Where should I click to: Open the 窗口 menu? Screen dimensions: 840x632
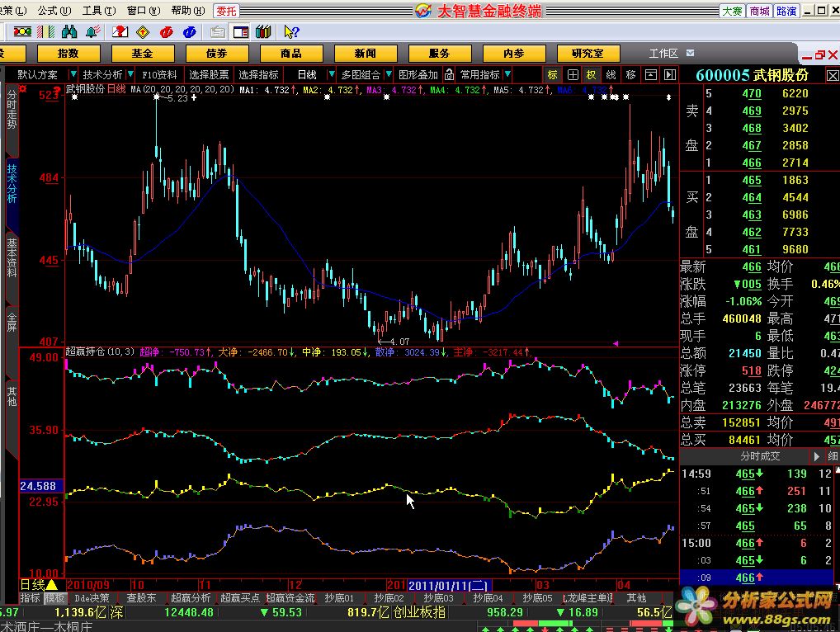coord(144,10)
